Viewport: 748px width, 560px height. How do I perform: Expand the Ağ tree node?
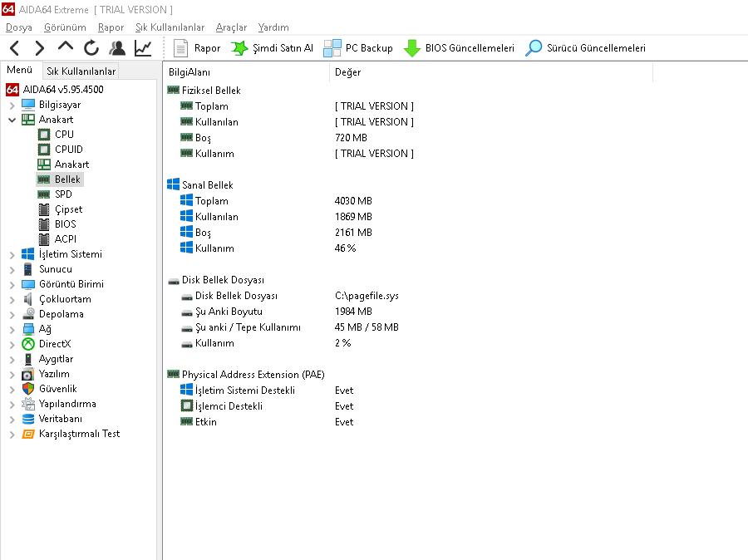tap(12, 329)
